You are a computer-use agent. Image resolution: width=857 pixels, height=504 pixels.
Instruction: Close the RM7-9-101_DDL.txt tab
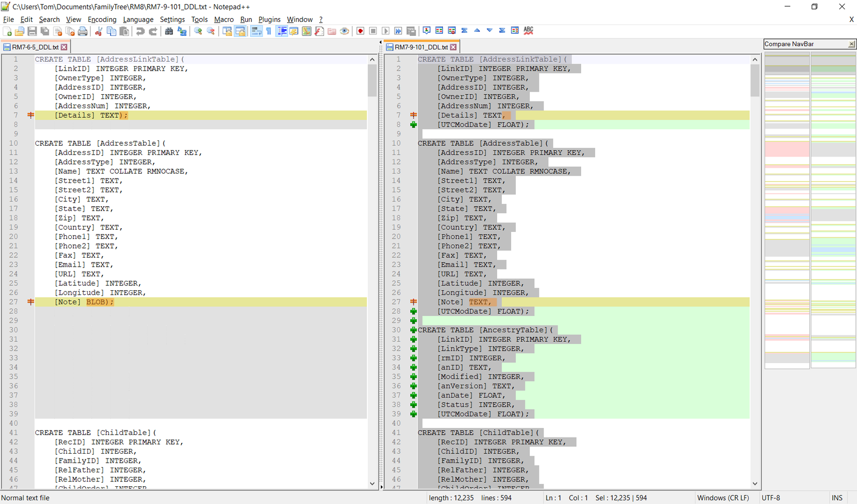[453, 47]
